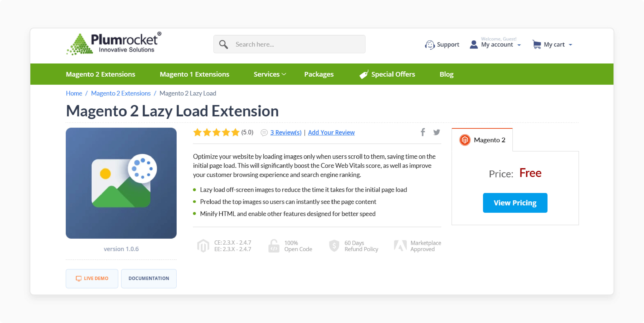The height and width of the screenshot is (323, 644).
Task: Expand the My cart dropdown arrow
Action: [x=570, y=45]
